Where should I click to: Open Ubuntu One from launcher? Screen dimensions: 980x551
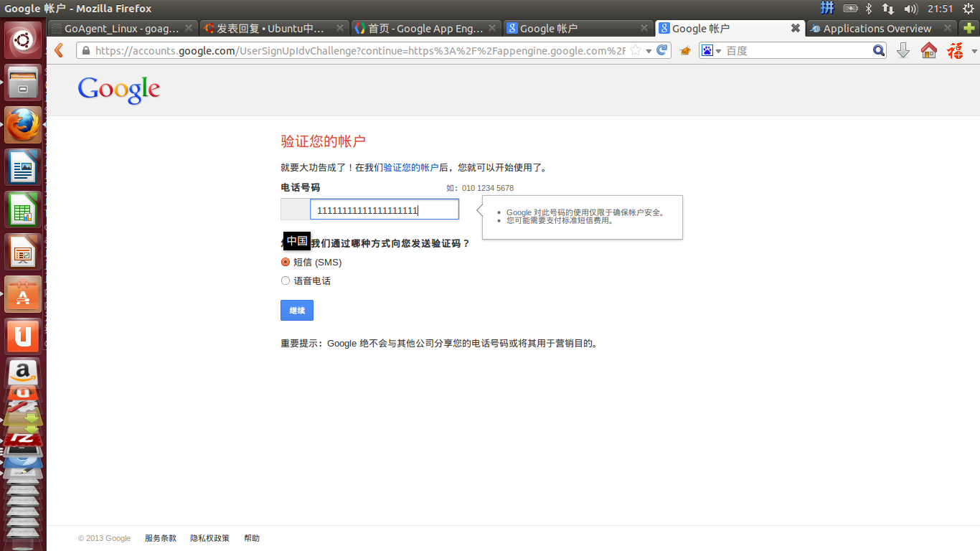coord(24,336)
